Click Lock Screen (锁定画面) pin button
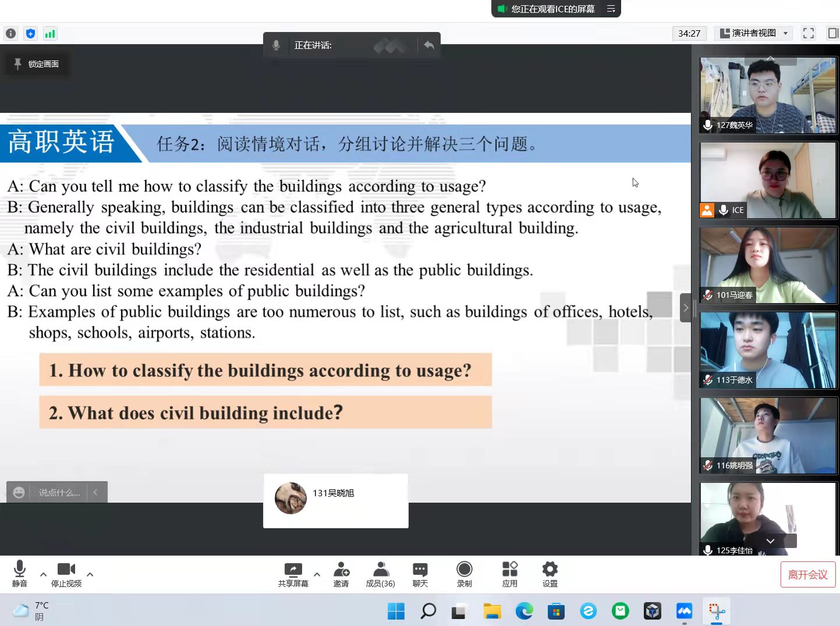Screen dimensions: 840x626 [x=37, y=64]
